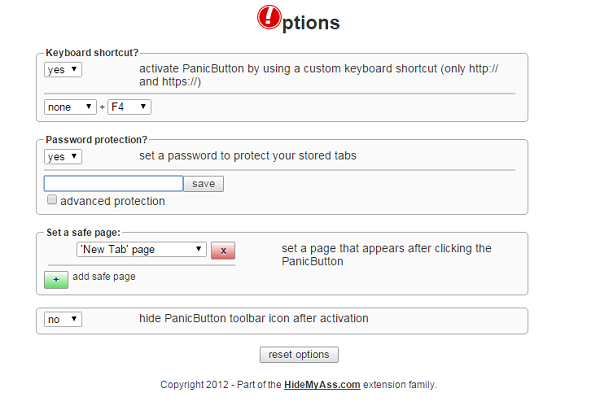Click the 'Set a safe page:' legend
The width and height of the screenshot is (600, 419).
click(83, 233)
